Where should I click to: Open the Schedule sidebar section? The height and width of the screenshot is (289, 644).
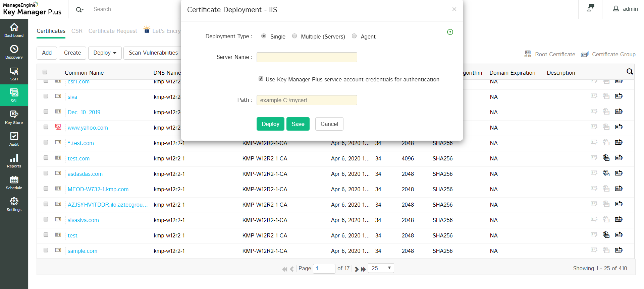click(x=14, y=183)
